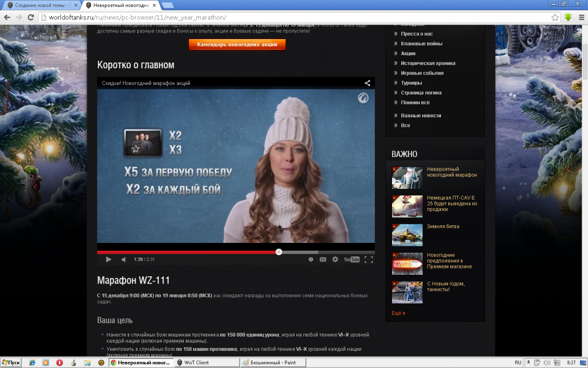Click the video progress bar scrubber handle

pos(279,252)
